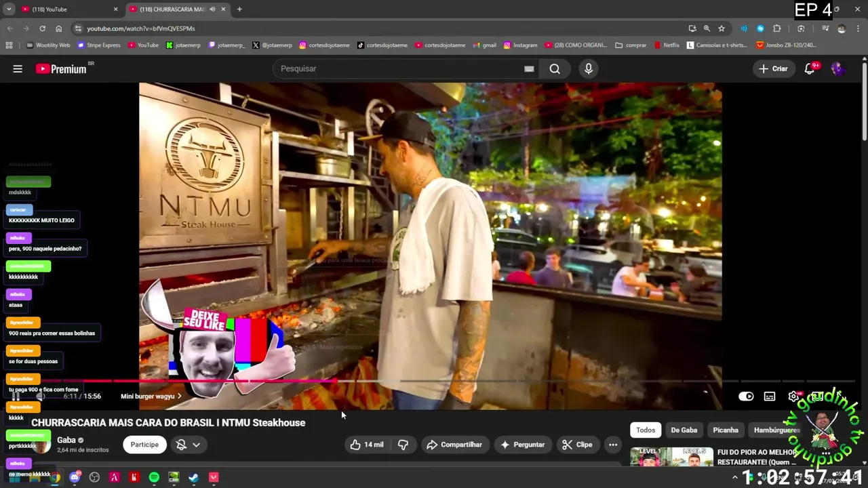The image size is (868, 488).
Task: Open more actions three-dot menu
Action: point(613,445)
